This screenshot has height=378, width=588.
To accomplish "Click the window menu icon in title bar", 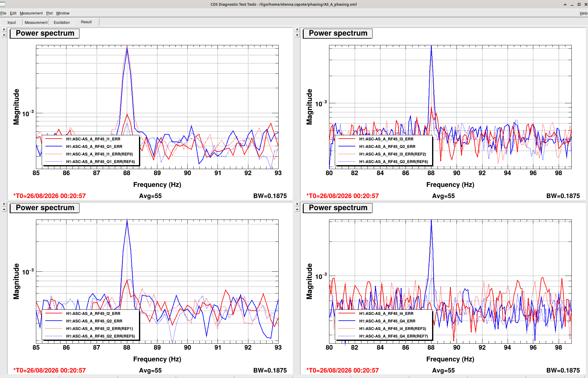I will pyautogui.click(x=3, y=4).
